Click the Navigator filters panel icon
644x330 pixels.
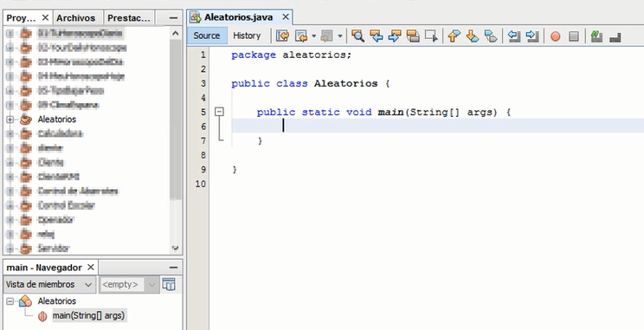tap(169, 284)
